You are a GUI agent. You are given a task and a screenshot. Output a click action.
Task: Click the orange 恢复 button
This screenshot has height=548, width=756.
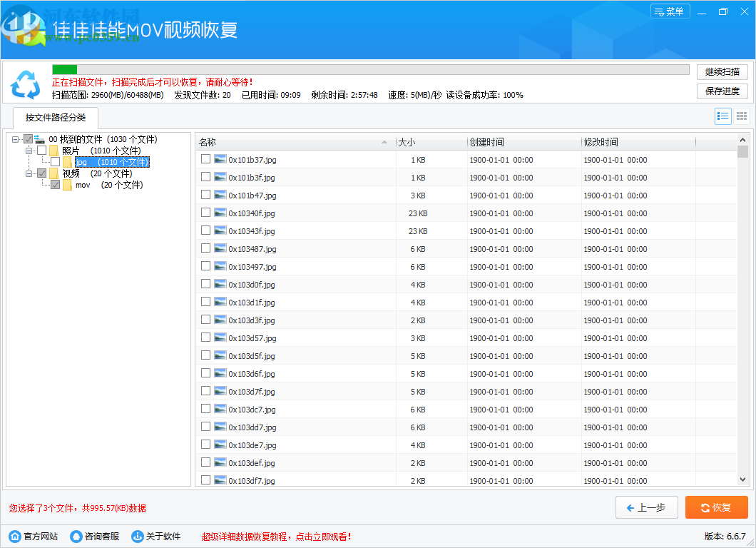click(x=716, y=507)
